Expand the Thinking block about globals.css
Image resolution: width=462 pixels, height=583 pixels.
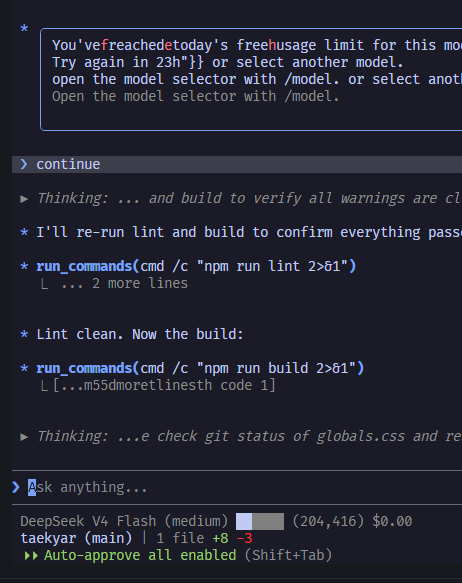(x=241, y=437)
